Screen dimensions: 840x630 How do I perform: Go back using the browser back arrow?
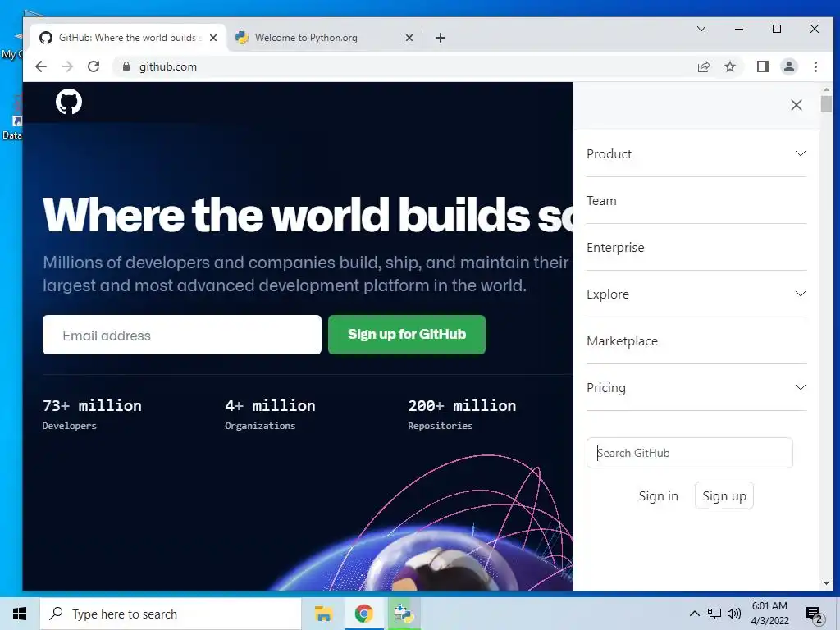click(x=41, y=66)
